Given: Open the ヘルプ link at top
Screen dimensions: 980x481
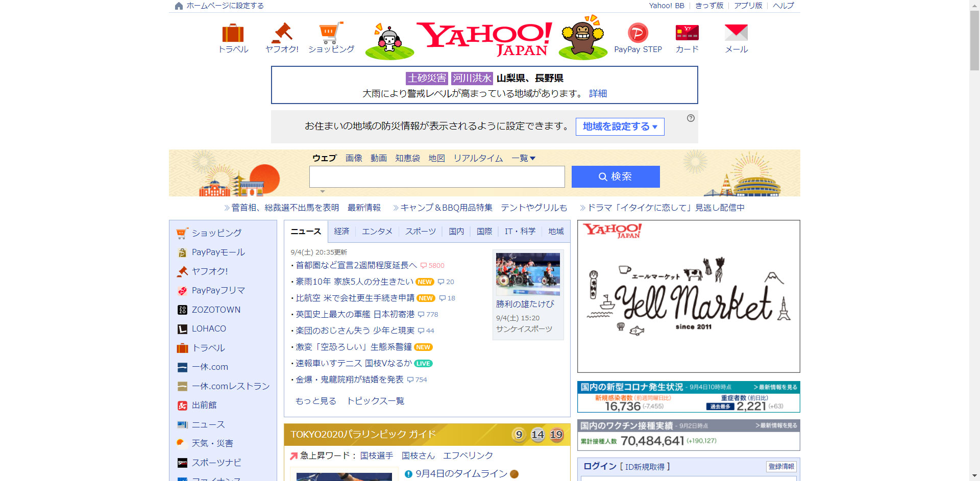Looking at the screenshot, I should click(x=783, y=6).
